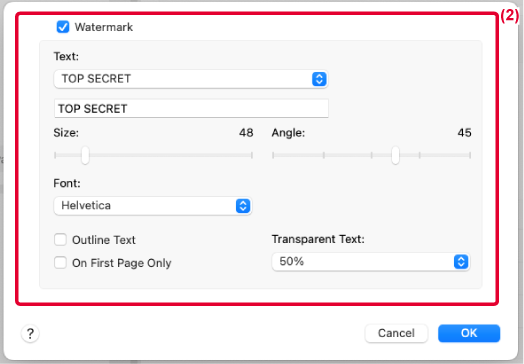Confirm settings with the OK button
524x364 pixels.
point(469,333)
